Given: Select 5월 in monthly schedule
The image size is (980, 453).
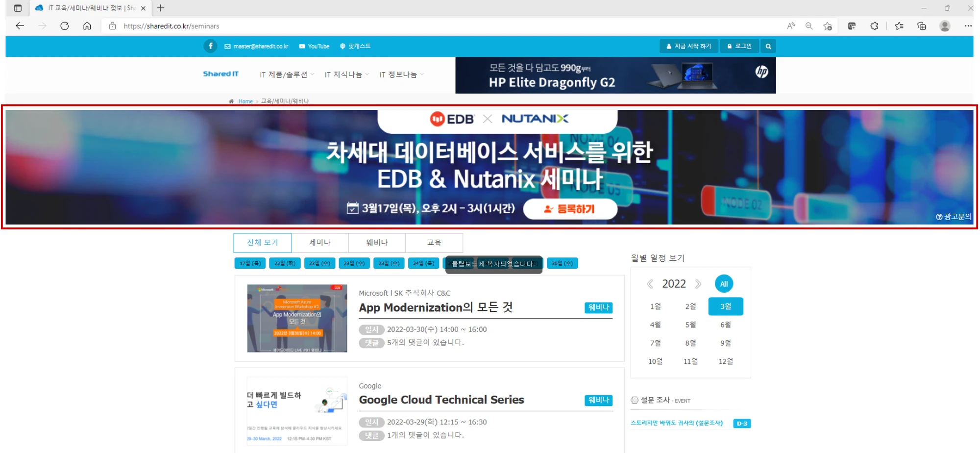Looking at the screenshot, I should click(x=690, y=325).
